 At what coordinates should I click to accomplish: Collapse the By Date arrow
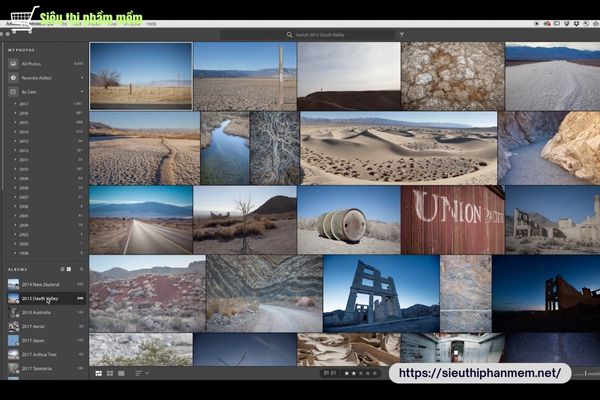[x=82, y=92]
